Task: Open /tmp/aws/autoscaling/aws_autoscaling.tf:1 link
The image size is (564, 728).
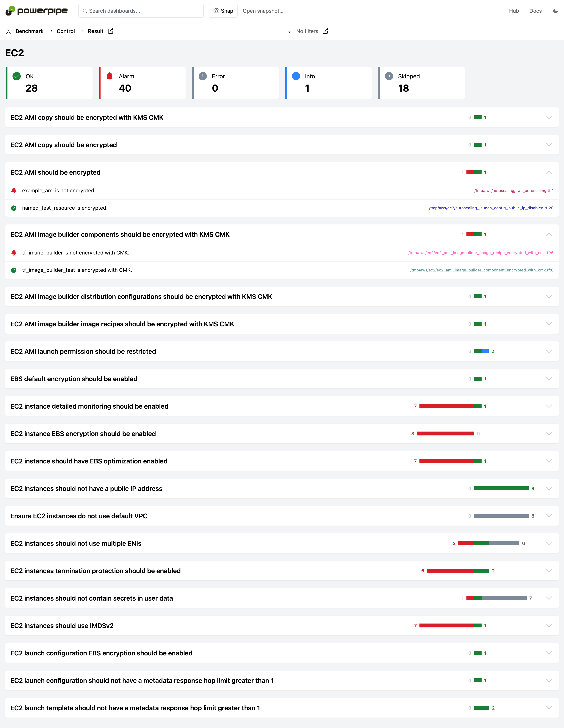Action: [x=514, y=191]
